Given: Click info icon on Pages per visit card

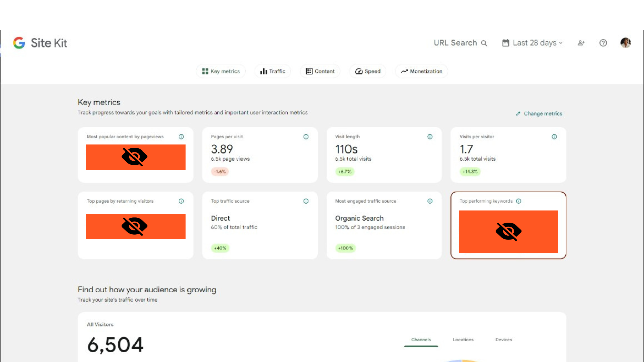Looking at the screenshot, I should pyautogui.click(x=306, y=137).
